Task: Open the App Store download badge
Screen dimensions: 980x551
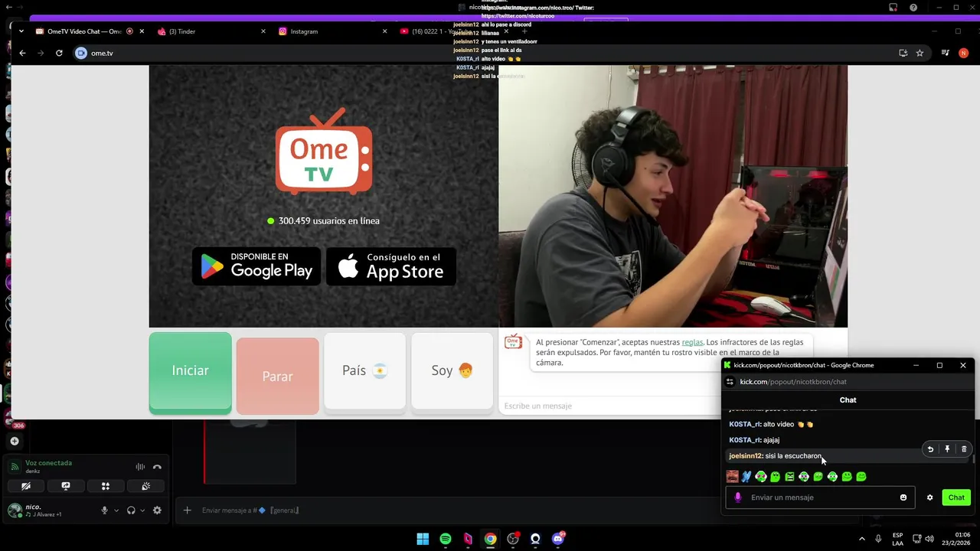Action: pos(391,266)
